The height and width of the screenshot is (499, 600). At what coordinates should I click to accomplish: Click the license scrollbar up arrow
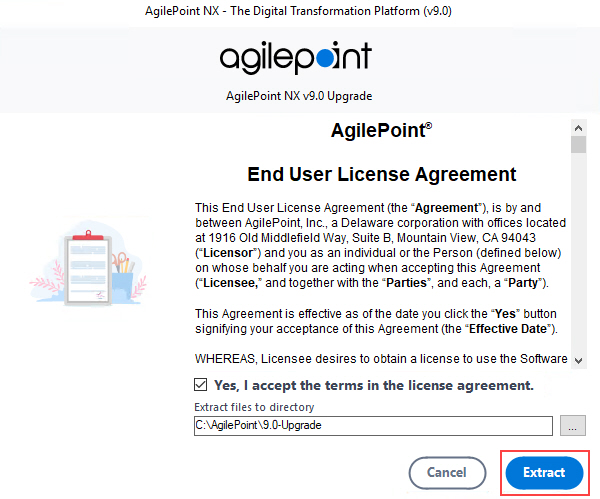click(x=579, y=128)
